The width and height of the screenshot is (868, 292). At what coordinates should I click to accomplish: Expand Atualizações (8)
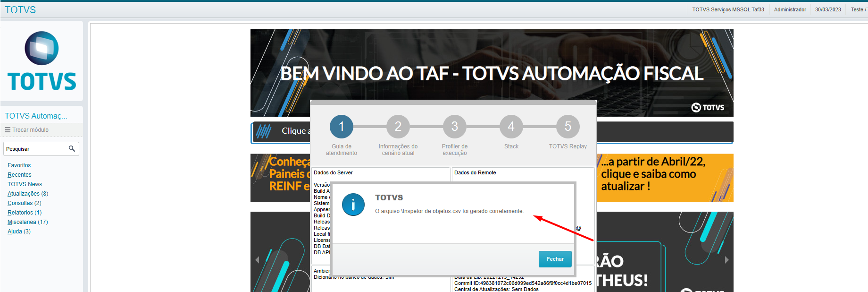(x=28, y=194)
